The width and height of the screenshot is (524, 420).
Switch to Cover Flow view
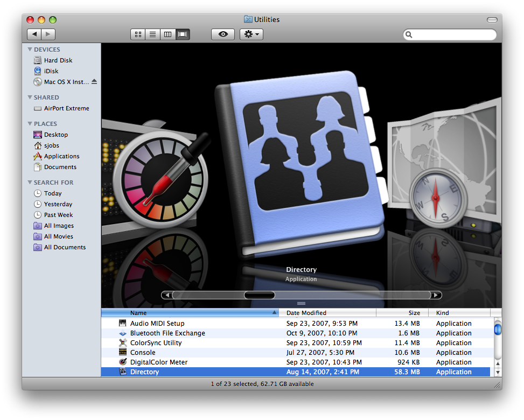183,34
